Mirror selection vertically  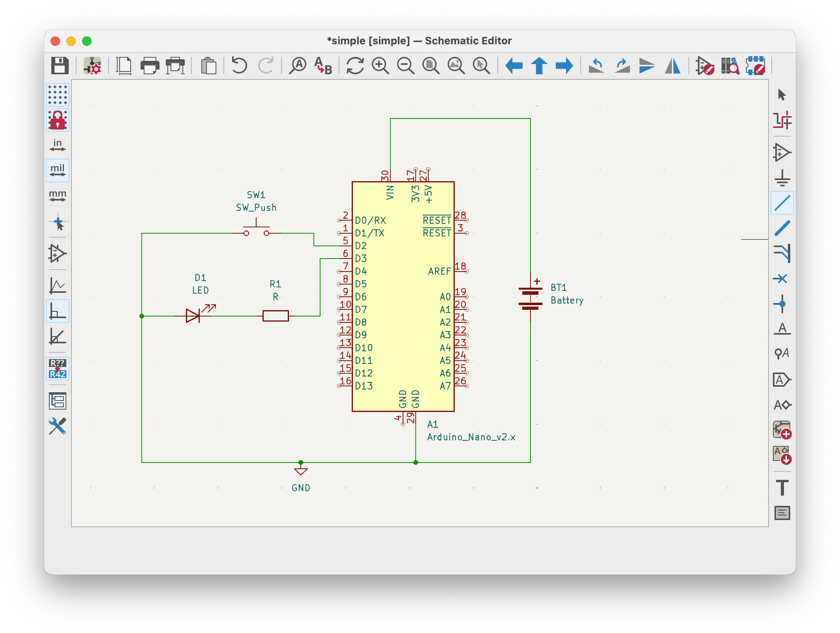[x=647, y=66]
